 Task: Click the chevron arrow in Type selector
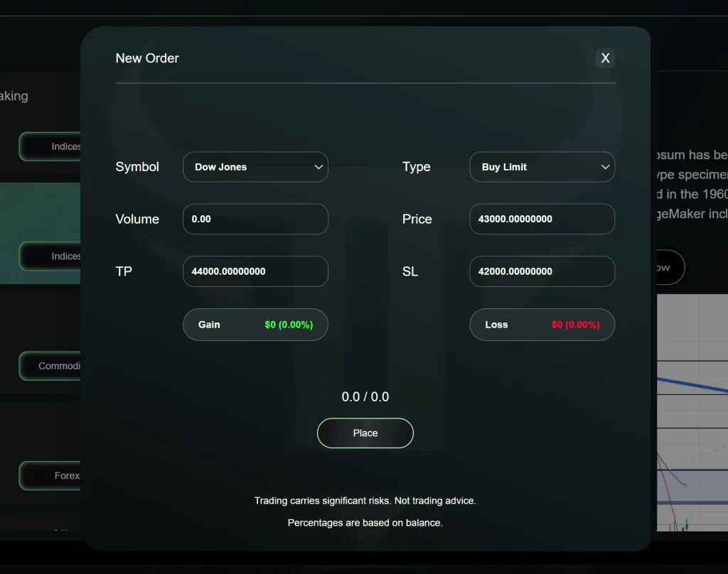coord(605,167)
